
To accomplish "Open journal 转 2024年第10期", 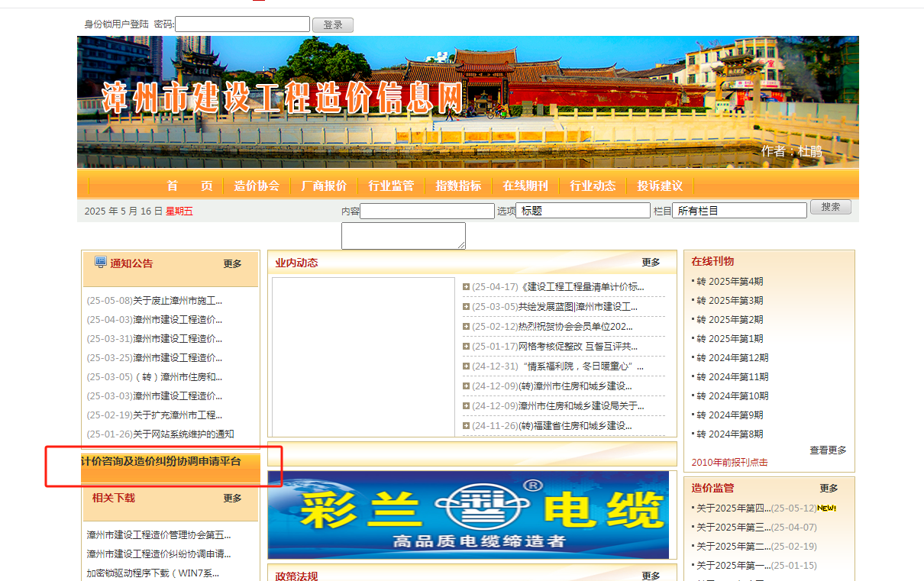I will point(732,396).
